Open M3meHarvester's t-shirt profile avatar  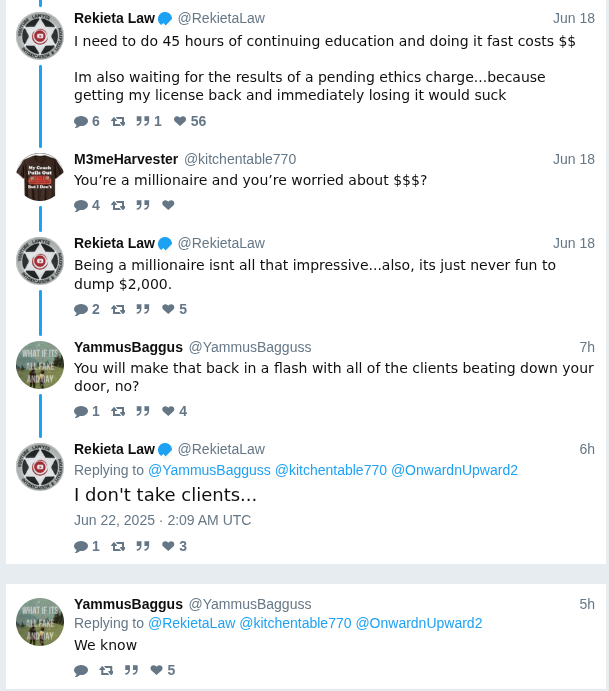pyautogui.click(x=40, y=177)
